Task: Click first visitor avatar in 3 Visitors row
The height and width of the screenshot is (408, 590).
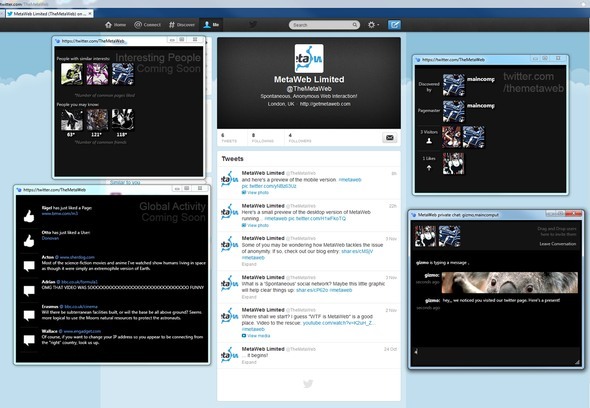Action: pyautogui.click(x=451, y=137)
